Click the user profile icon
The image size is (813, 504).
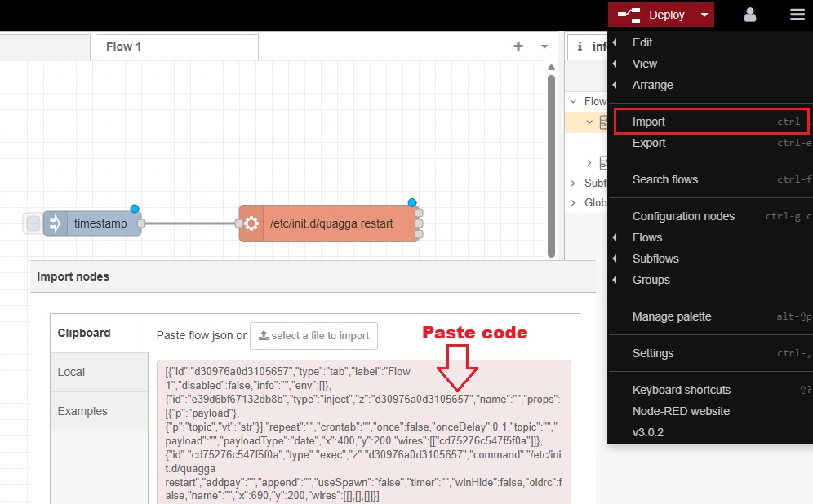point(749,15)
